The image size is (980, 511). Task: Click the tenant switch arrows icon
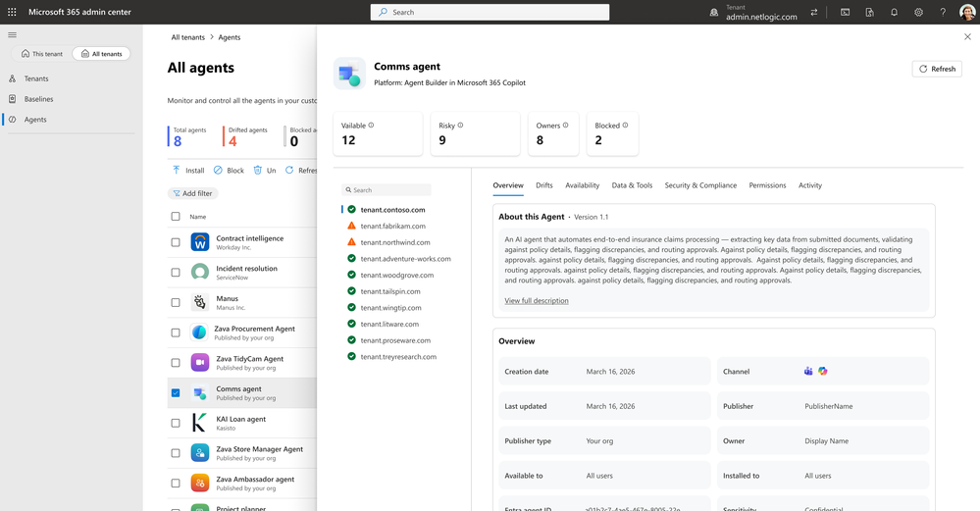pos(814,12)
